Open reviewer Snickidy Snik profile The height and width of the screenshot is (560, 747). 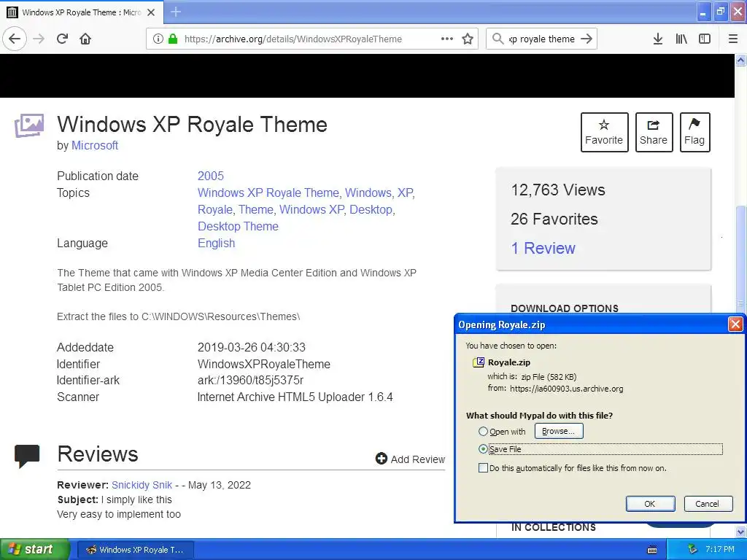pyautogui.click(x=142, y=485)
